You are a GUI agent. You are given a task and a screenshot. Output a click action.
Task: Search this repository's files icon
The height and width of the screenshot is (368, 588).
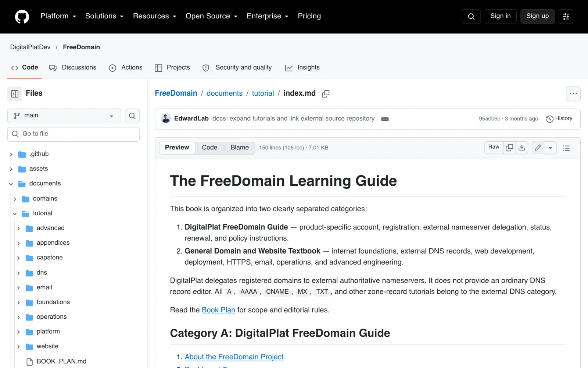pos(132,116)
